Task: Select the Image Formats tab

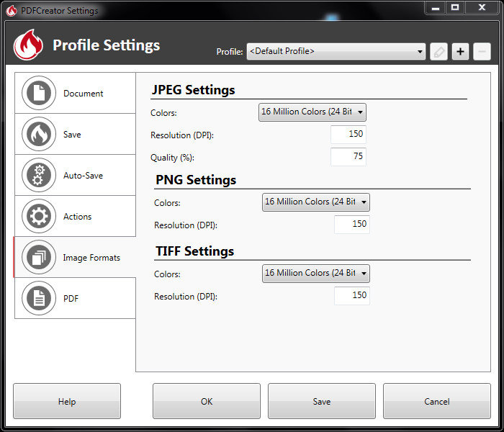Action: pos(75,257)
